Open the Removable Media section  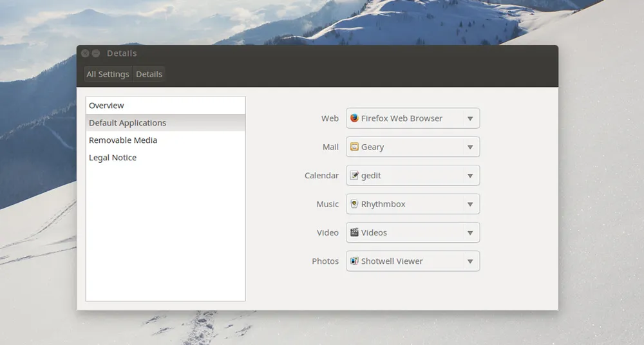(123, 140)
